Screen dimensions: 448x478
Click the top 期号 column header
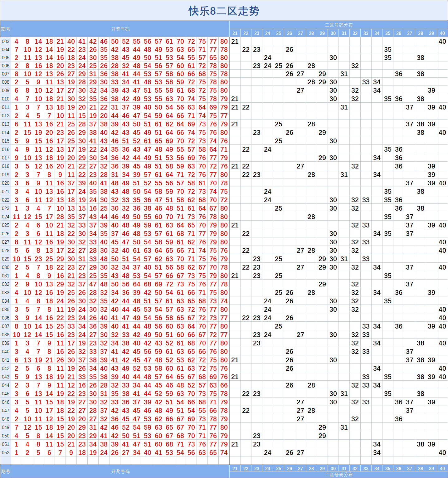6,29
